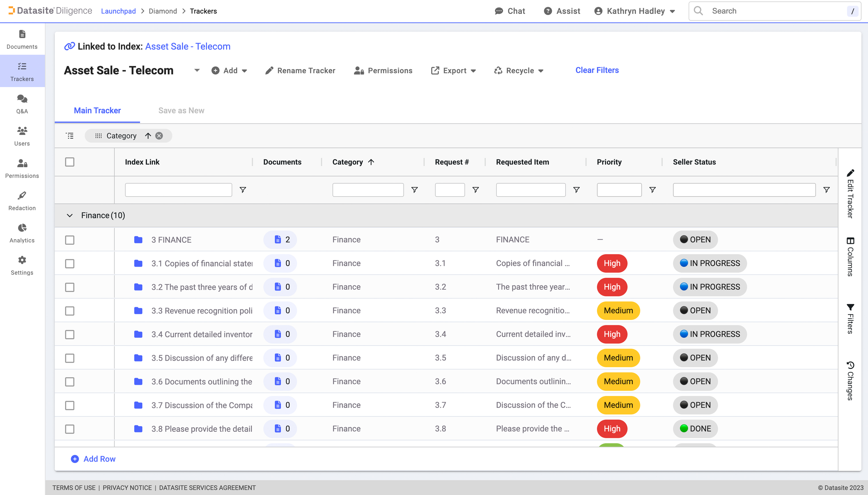Toggle checkbox for row 3.1 Finance item
The width and height of the screenshot is (868, 495).
pyautogui.click(x=70, y=263)
